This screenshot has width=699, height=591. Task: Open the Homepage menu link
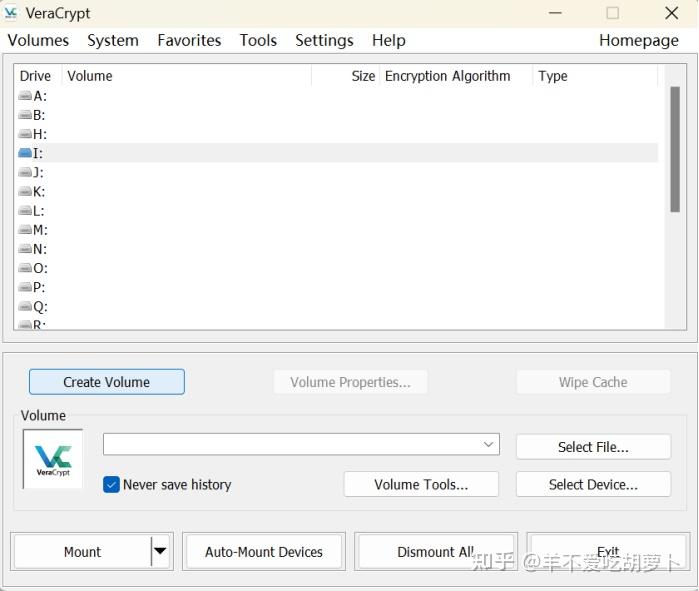[x=638, y=41]
